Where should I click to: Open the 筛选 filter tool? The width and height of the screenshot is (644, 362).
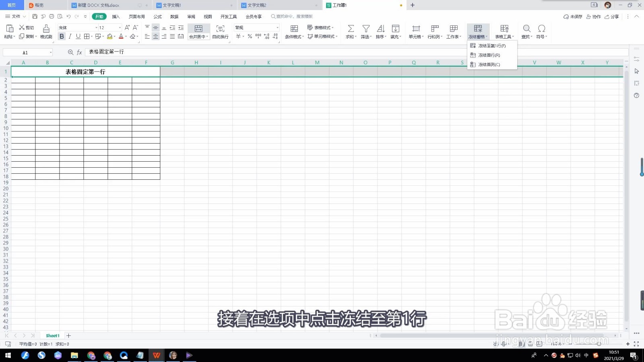365,31
